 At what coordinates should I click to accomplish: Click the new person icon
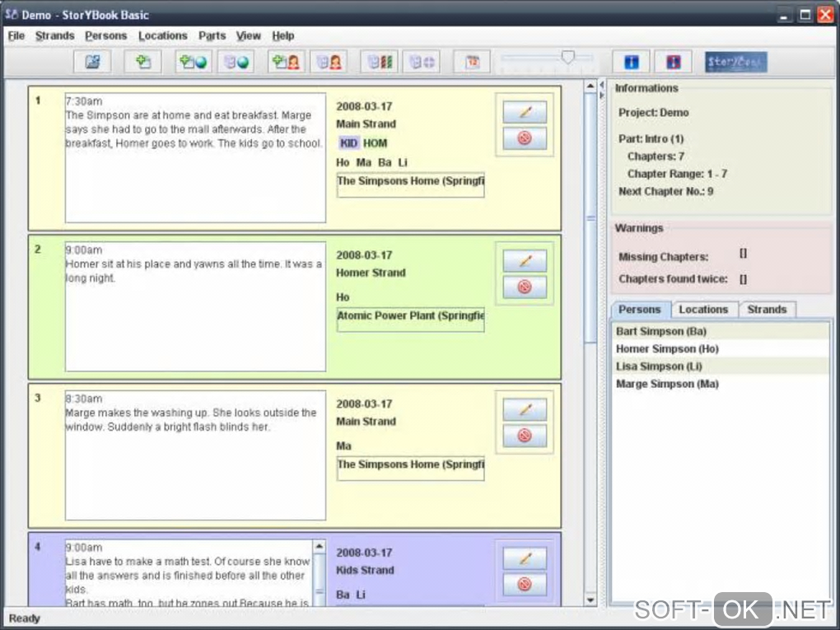pos(286,62)
